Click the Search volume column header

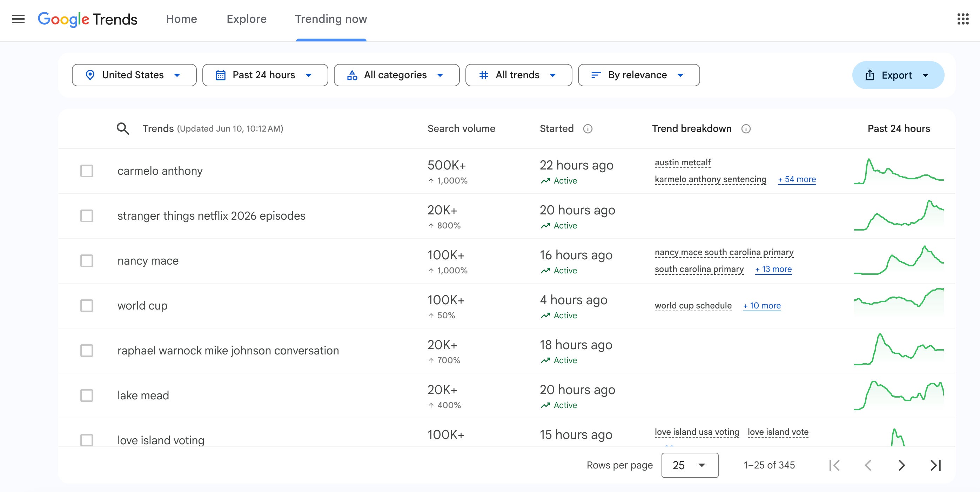[x=461, y=128]
